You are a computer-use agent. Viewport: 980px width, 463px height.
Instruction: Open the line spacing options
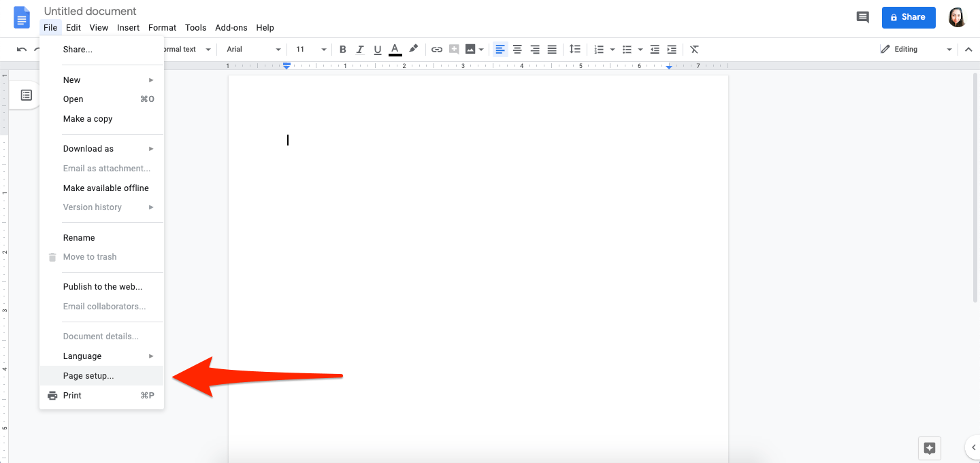click(575, 50)
